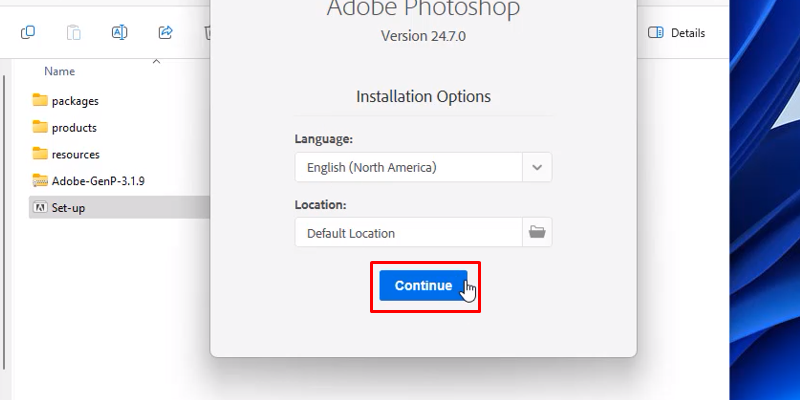Browse for location using the folder icon

tap(537, 233)
